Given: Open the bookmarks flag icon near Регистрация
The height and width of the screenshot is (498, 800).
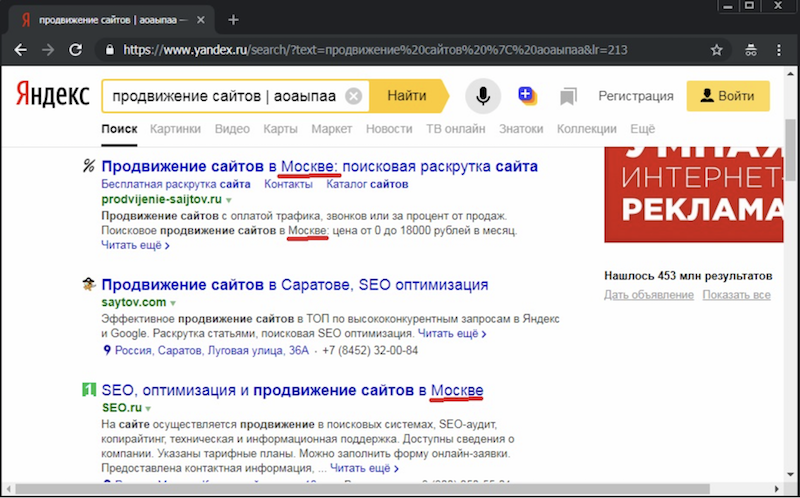Looking at the screenshot, I should pyautogui.click(x=568, y=96).
